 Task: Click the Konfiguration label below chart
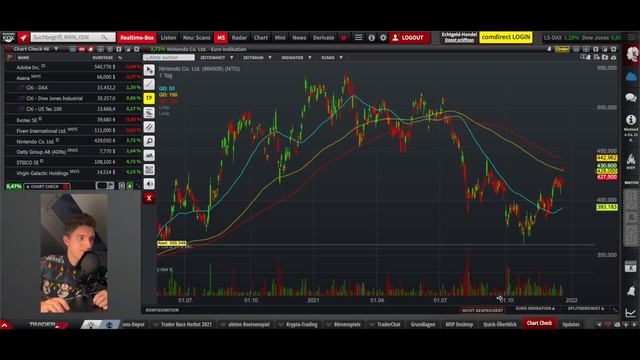(x=162, y=310)
